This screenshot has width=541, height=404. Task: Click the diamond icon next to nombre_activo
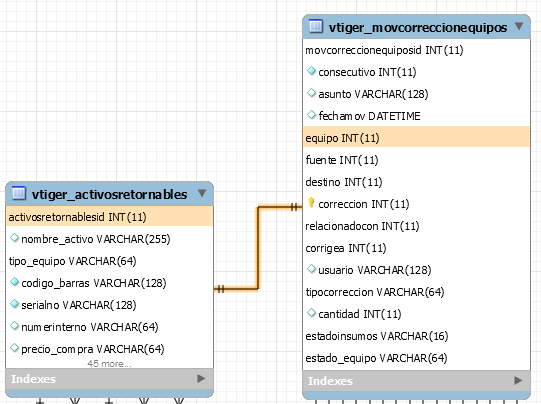tap(14, 238)
